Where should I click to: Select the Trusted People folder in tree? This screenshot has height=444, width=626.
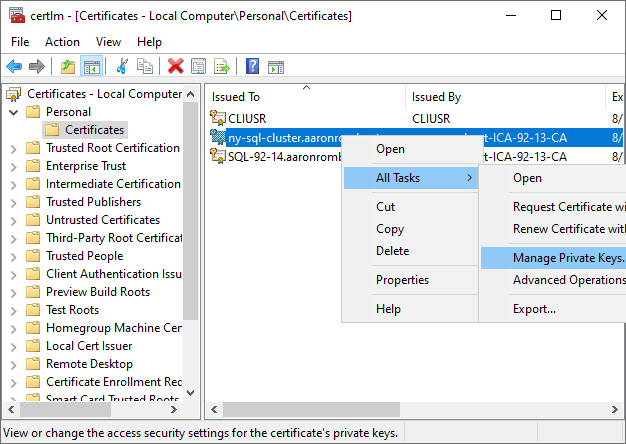(84, 256)
